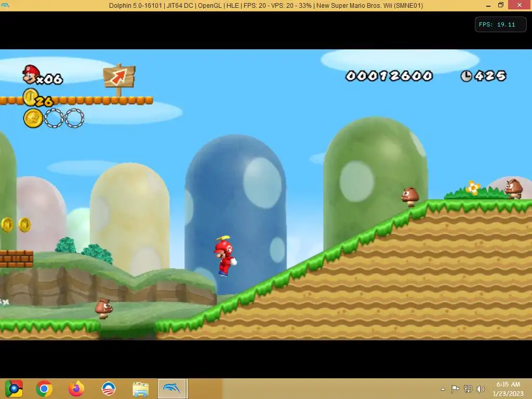
Task: Select the Dolphin emulator taskbar button
Action: click(x=171, y=388)
